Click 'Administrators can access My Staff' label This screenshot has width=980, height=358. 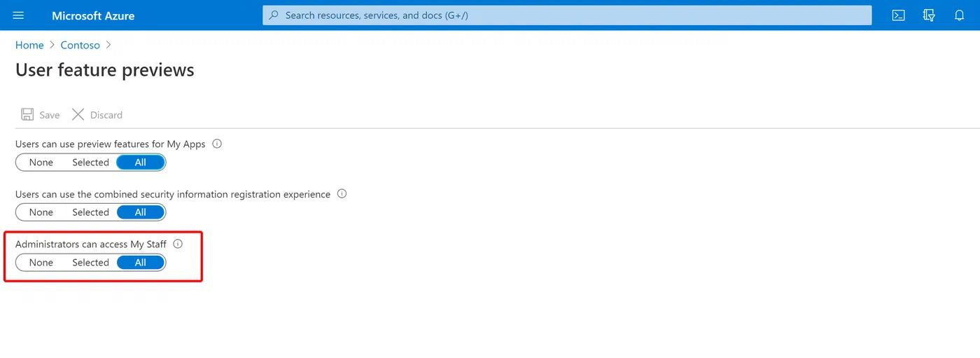91,245
